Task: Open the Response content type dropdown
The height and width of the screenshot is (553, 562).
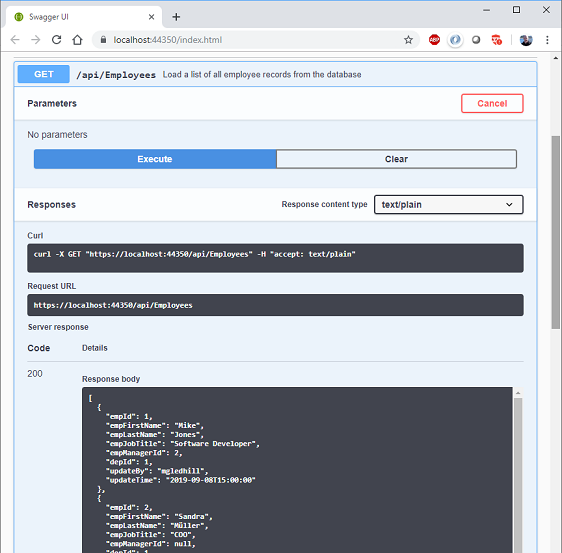Action: tap(448, 205)
